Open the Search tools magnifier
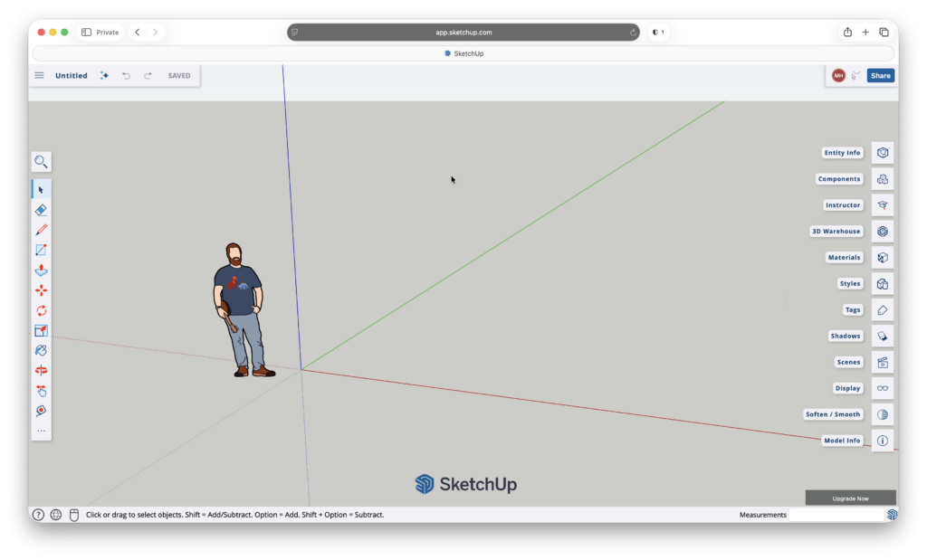The width and height of the screenshot is (927, 560). [x=41, y=162]
